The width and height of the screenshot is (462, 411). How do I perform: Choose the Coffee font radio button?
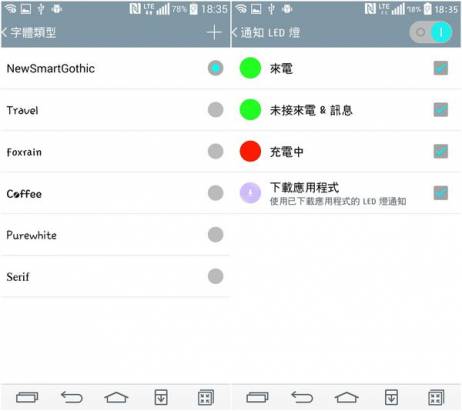pyautogui.click(x=215, y=193)
